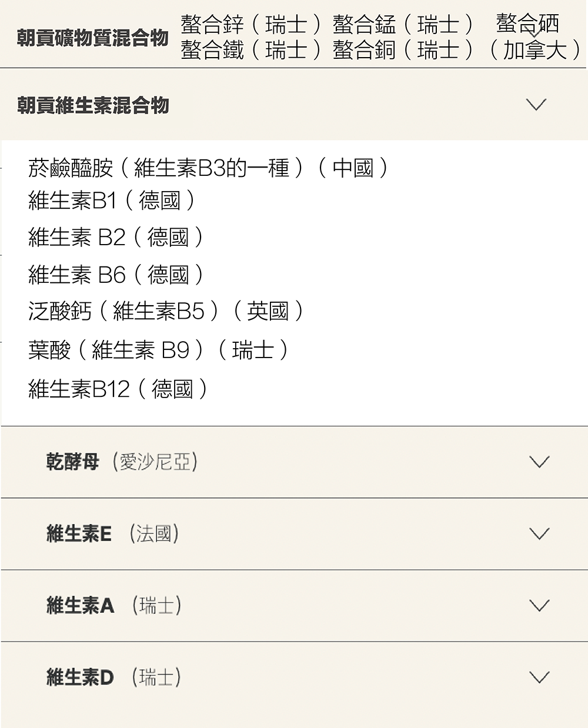
Task: Click the chevron arrow beside 維生素A
Action: [539, 606]
